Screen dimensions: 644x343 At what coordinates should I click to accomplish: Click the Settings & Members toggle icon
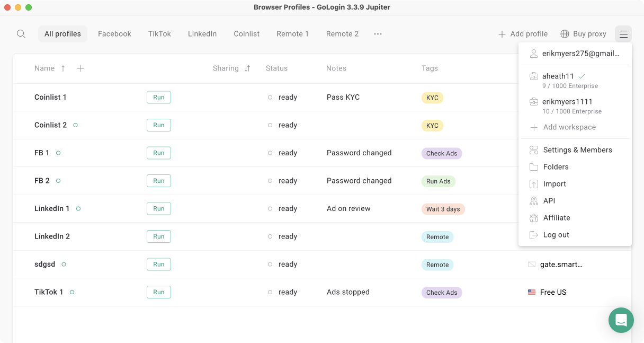(x=534, y=150)
